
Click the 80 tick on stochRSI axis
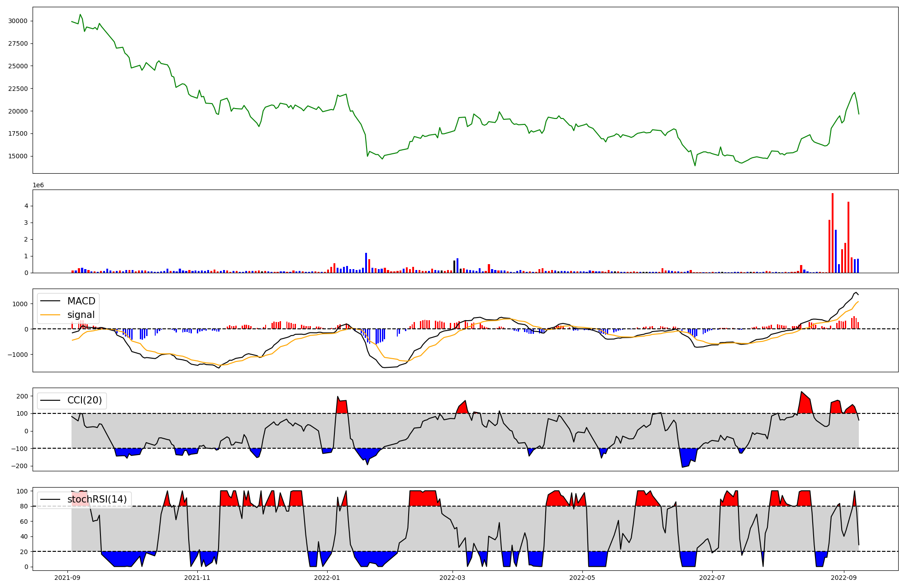point(24,506)
